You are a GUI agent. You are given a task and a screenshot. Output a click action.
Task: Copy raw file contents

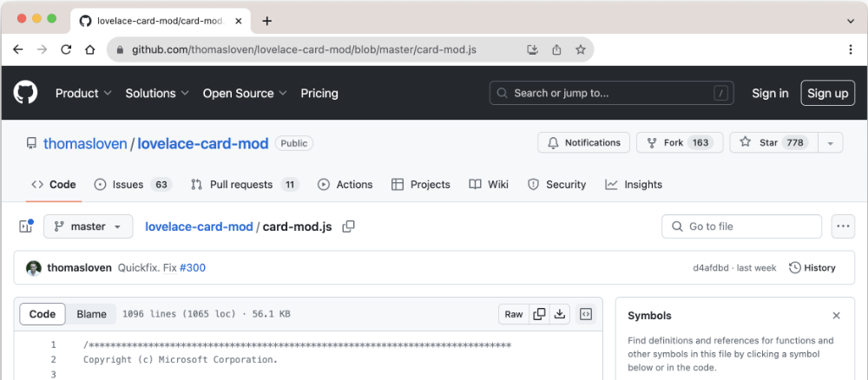pos(539,314)
